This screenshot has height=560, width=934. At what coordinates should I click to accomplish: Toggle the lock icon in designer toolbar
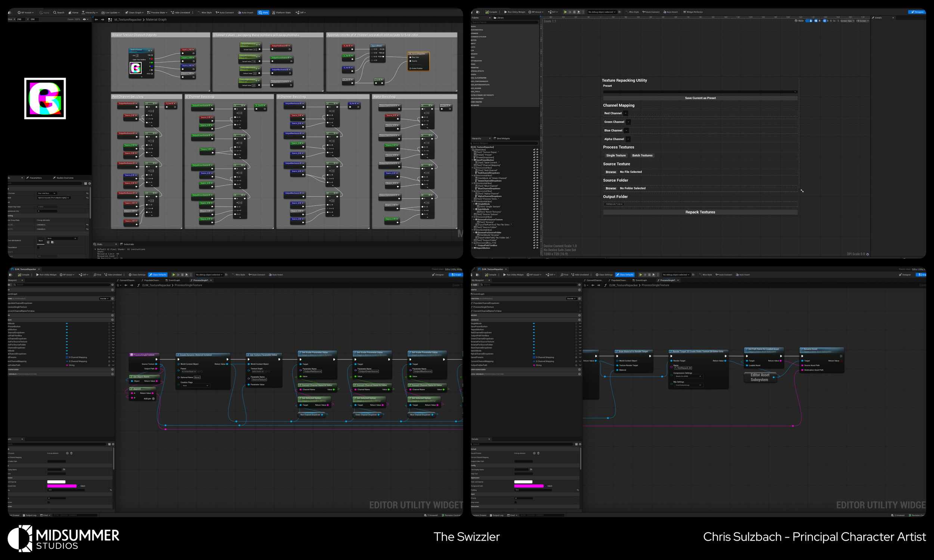tap(811, 21)
